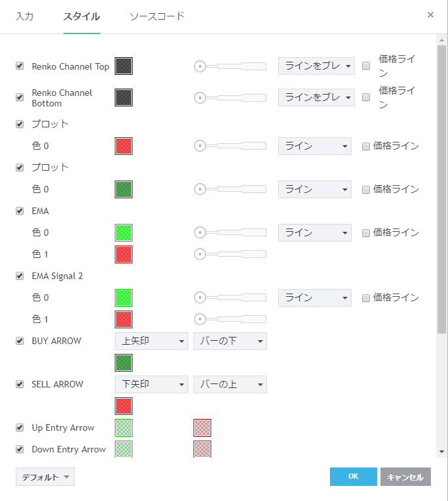Click the scrollbar down arrow

441,452
